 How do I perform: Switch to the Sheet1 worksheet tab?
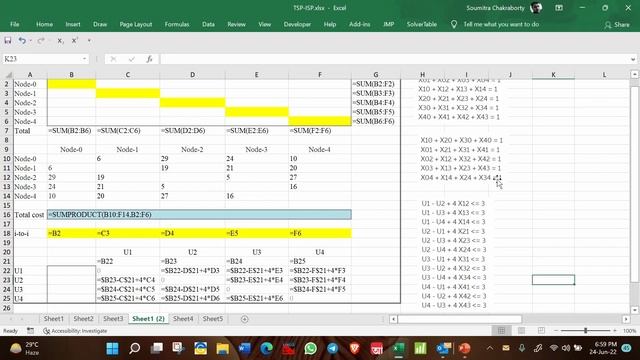click(x=53, y=319)
